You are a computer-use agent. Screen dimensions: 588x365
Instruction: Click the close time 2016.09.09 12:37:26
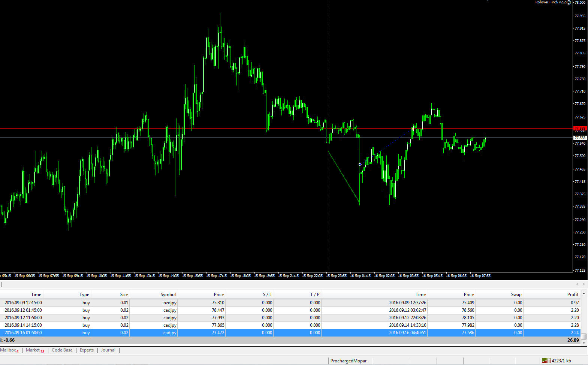408,303
